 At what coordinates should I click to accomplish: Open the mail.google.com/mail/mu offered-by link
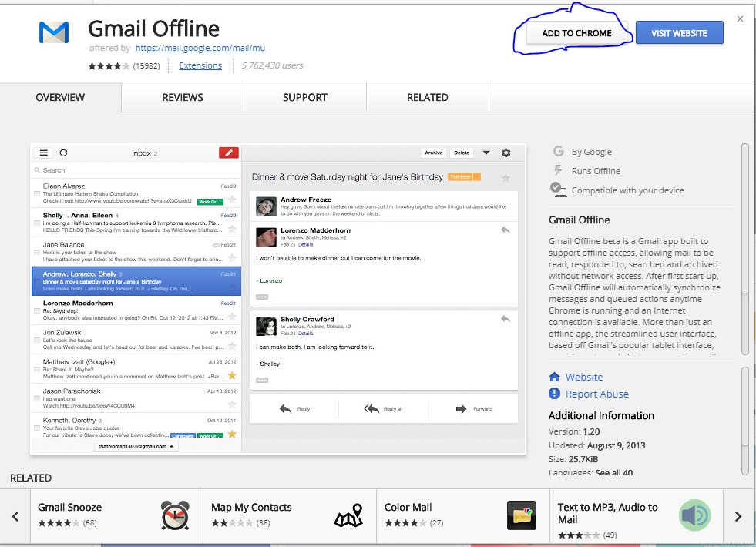pyautogui.click(x=200, y=48)
